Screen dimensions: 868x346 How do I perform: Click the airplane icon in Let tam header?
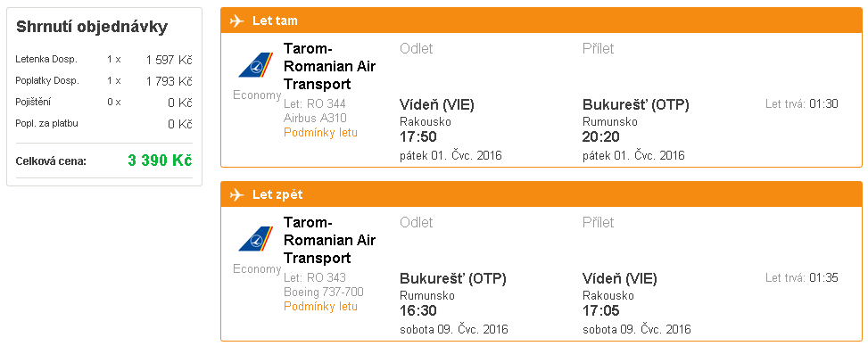pyautogui.click(x=236, y=21)
